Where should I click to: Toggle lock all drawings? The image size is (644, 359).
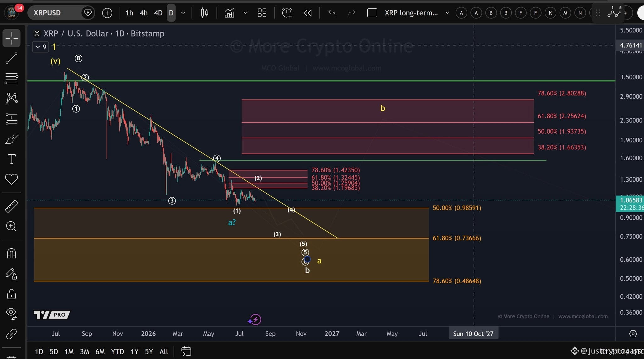(12, 294)
